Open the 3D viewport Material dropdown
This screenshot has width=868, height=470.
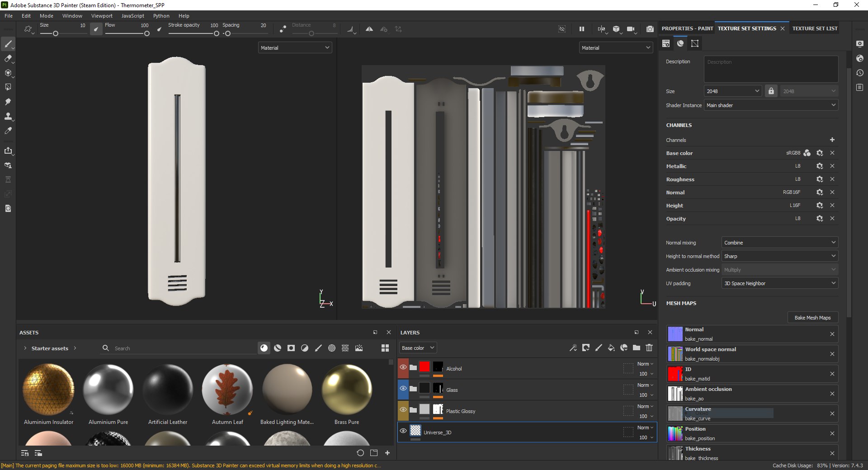(x=295, y=48)
